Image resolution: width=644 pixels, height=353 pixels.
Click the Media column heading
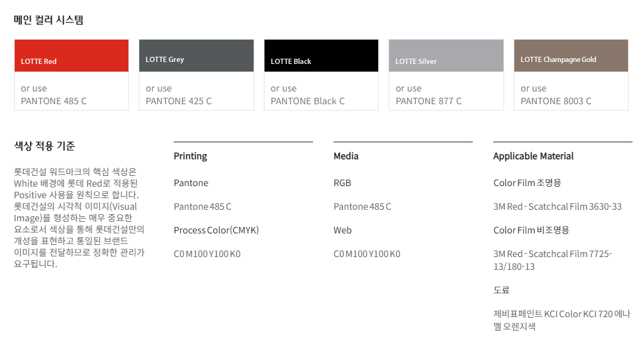(x=346, y=156)
